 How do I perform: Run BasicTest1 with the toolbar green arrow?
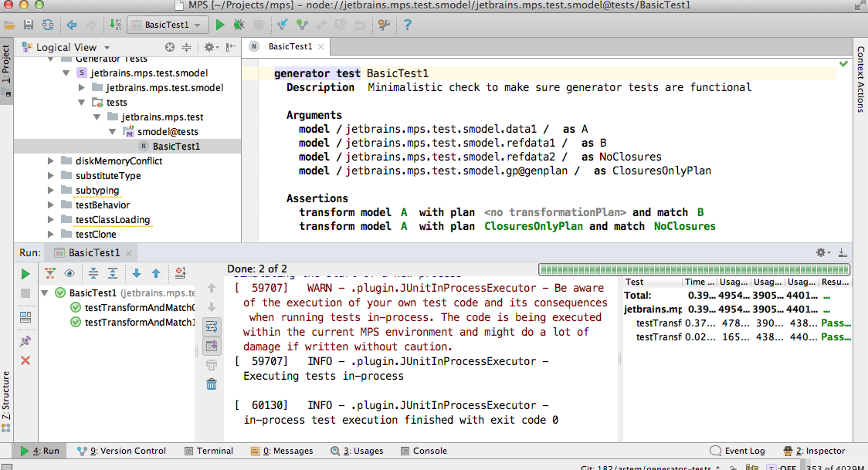click(x=220, y=25)
